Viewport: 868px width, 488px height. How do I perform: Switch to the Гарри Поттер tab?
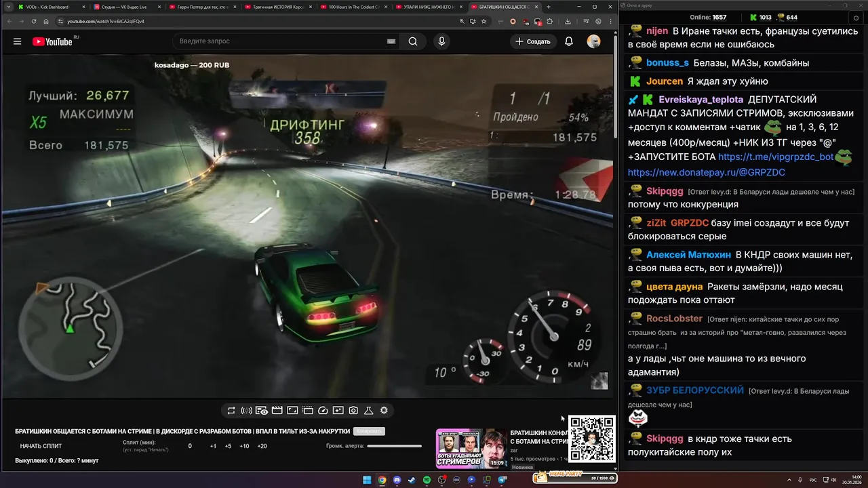pyautogui.click(x=201, y=7)
